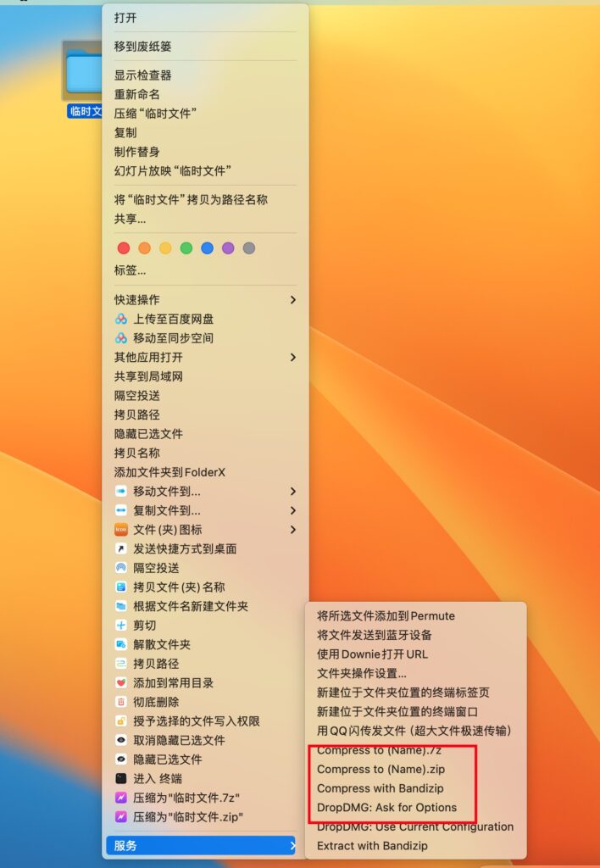600x868 pixels.
Task: Click the terminal icon beside 进入 终端
Action: click(120, 778)
